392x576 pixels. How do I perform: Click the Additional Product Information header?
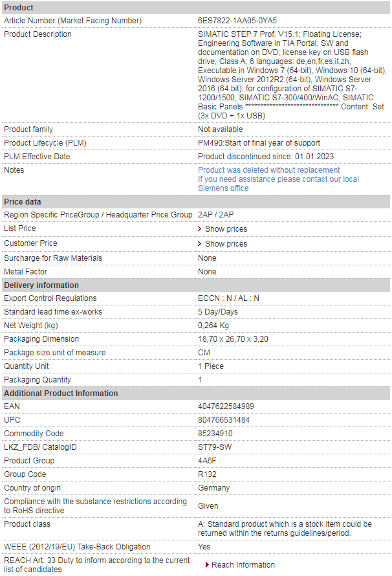pos(196,393)
